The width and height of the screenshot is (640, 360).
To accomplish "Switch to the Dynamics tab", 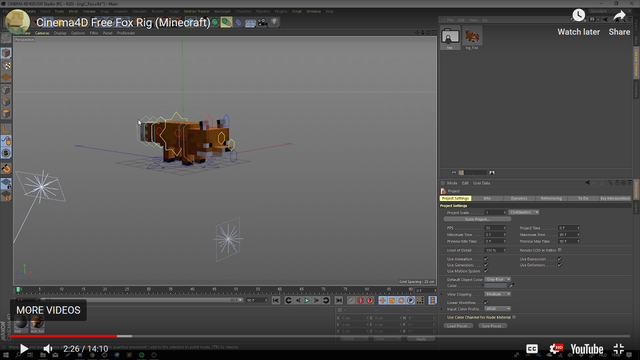I will click(x=519, y=198).
